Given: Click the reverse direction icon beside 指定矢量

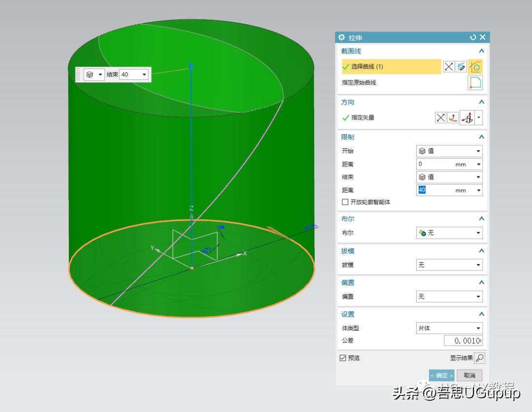Looking at the screenshot, I should 440,118.
